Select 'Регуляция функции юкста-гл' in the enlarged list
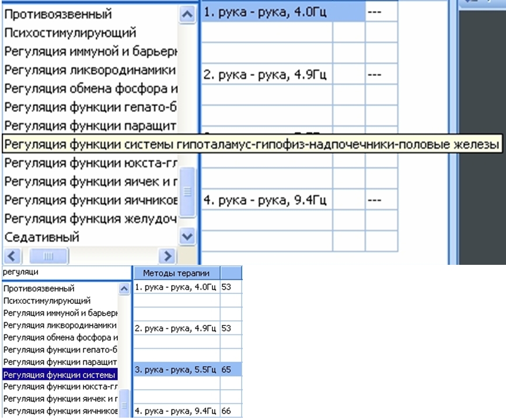 (x=90, y=163)
